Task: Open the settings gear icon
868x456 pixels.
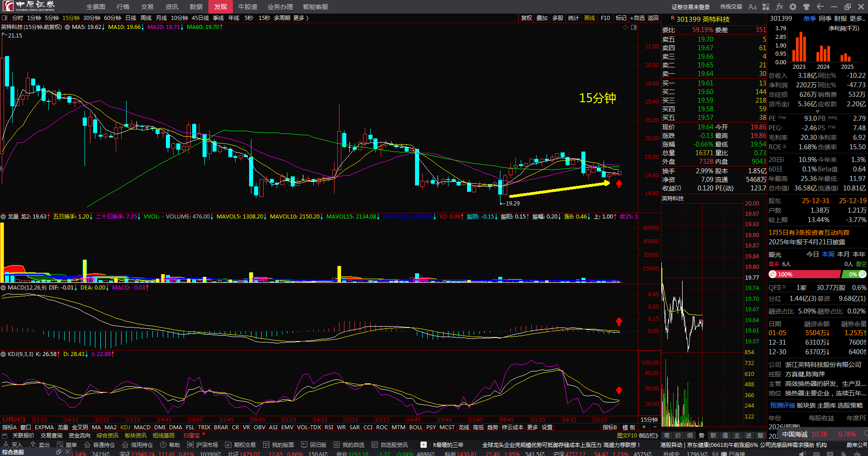Action: tap(793, 7)
